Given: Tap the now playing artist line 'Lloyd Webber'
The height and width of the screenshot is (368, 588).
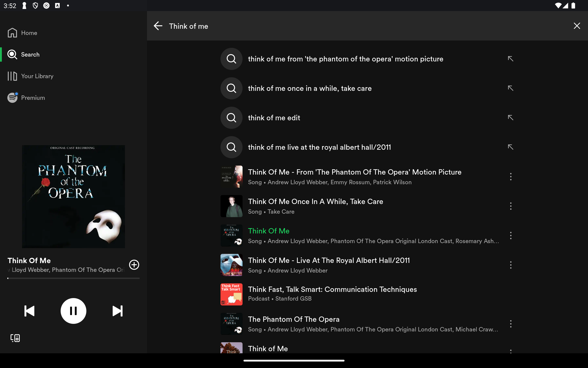Looking at the screenshot, I should tap(66, 270).
